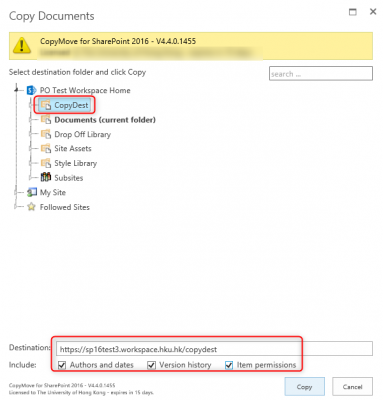Image resolution: width=383 pixels, height=400 pixels.
Task: Maximize the Copy Documents dialog
Action: tap(353, 12)
